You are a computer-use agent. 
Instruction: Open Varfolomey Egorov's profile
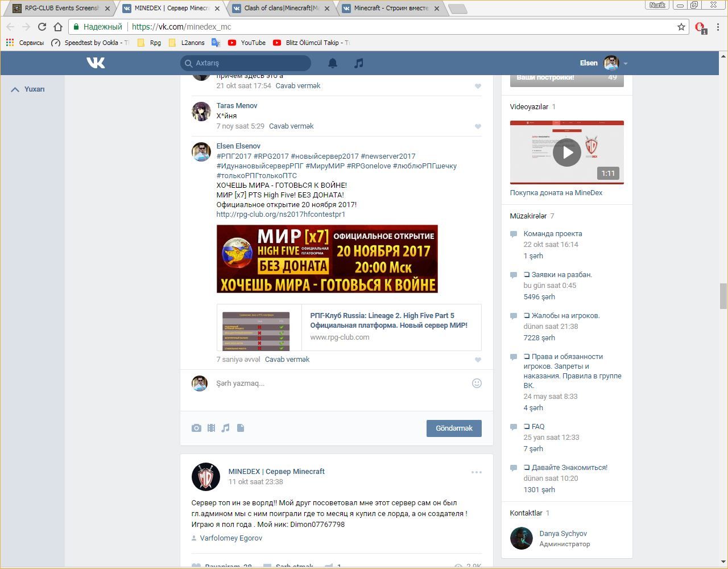pyautogui.click(x=231, y=538)
